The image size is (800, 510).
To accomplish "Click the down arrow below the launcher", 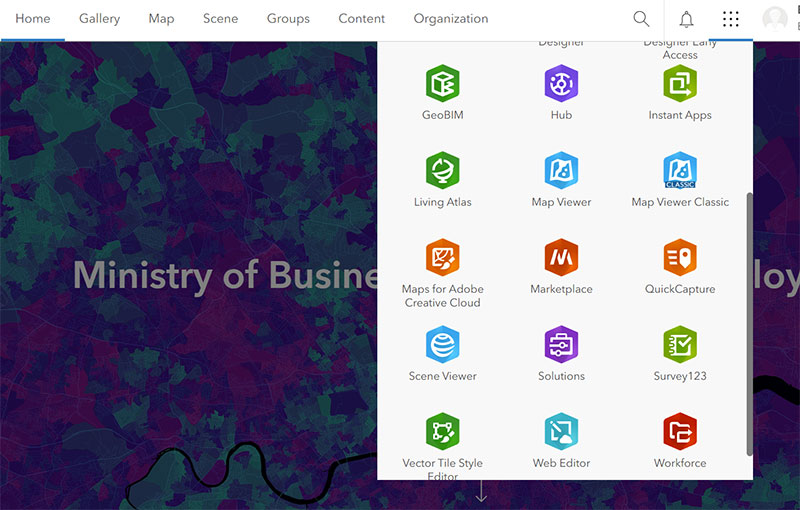I will point(481,492).
